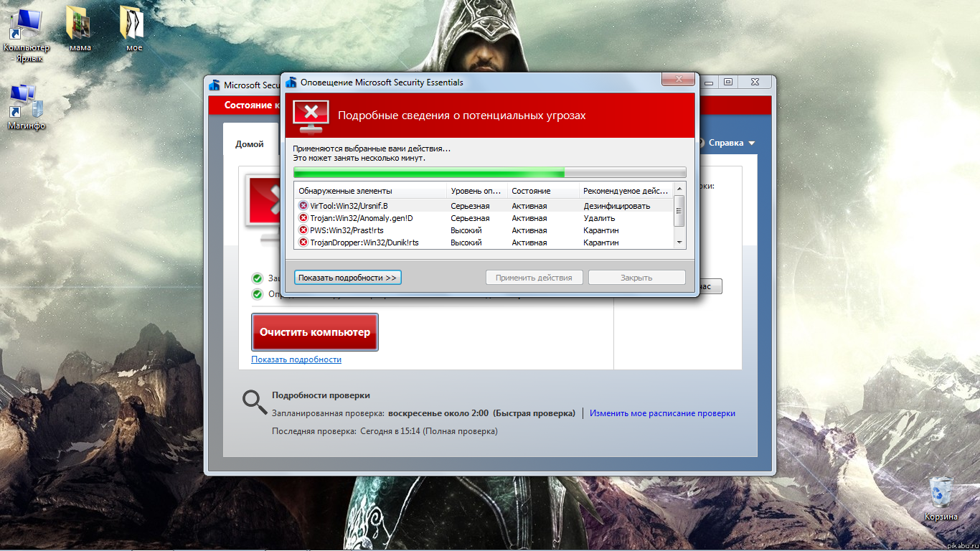
Task: Open the Изменить мое расписание проверки link
Action: 662,413
